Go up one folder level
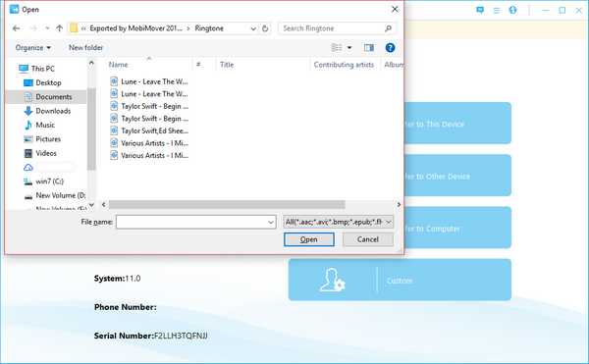Screen dimensions: 589x364 [59, 28]
